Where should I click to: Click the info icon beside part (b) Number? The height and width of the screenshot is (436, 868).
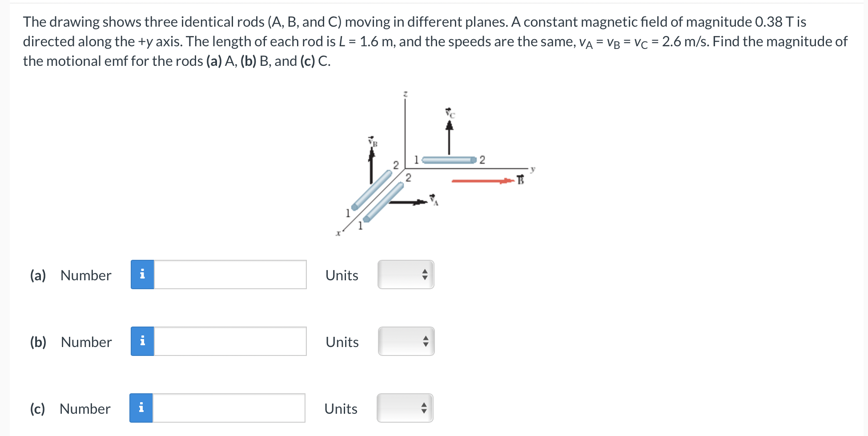tap(142, 341)
